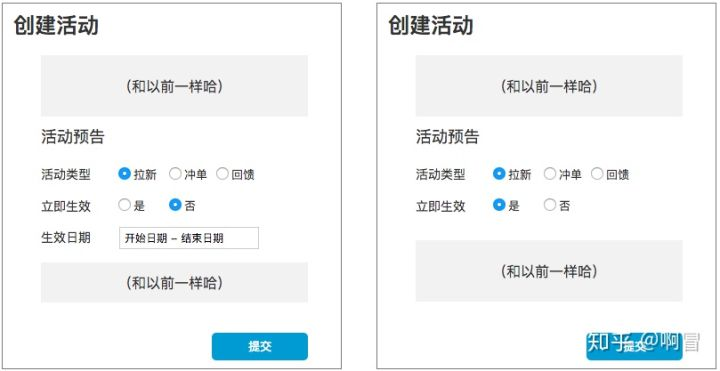The image size is (720, 371).
Task: Select 冲单 activity type in left form
Action: click(175, 174)
